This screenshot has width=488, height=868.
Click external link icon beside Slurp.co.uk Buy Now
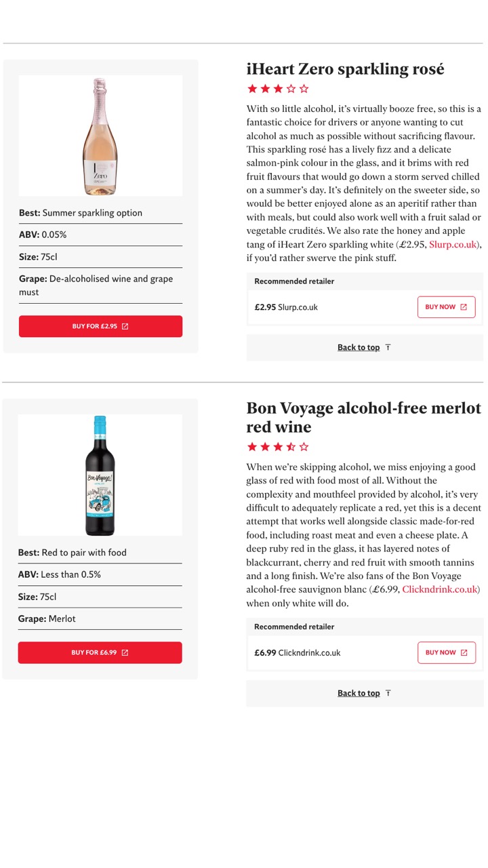(464, 307)
